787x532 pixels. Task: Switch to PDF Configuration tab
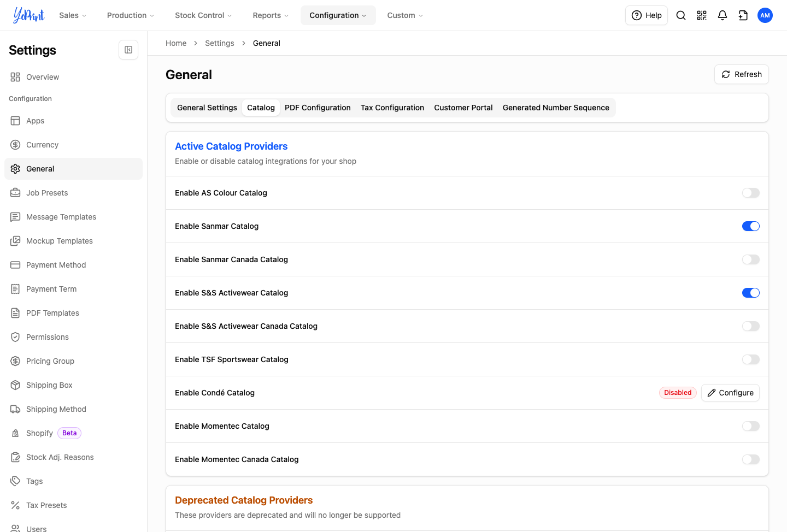pyautogui.click(x=318, y=108)
